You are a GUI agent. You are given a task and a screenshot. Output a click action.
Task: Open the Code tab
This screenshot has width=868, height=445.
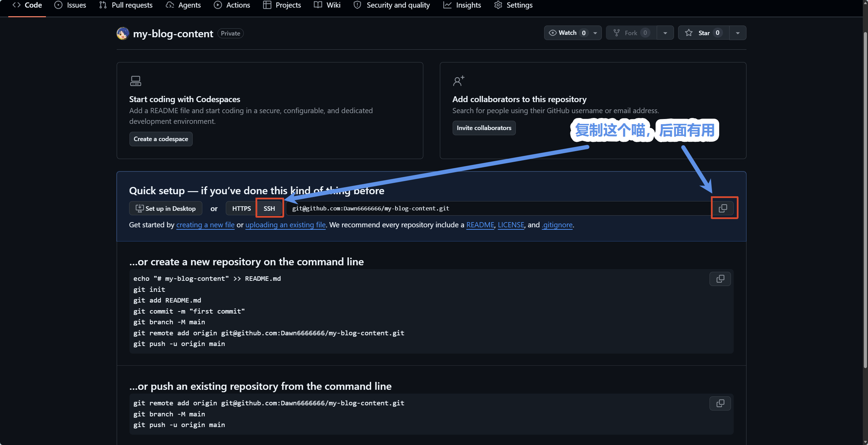pos(27,5)
